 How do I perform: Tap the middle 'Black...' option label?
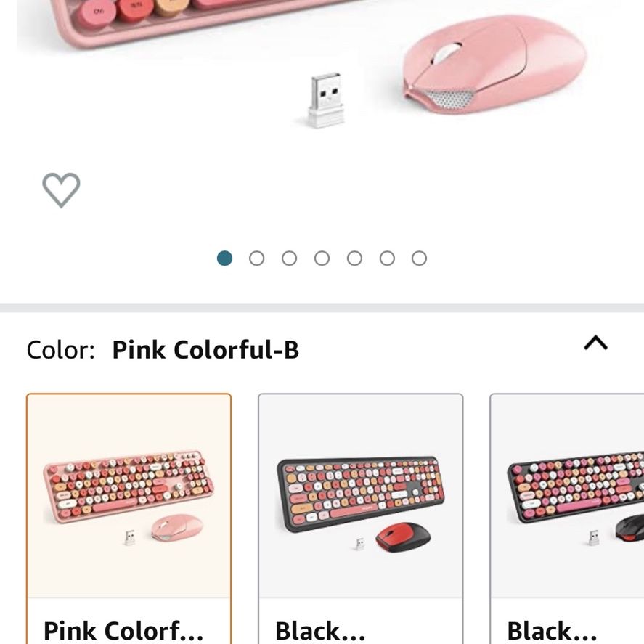tap(320, 630)
